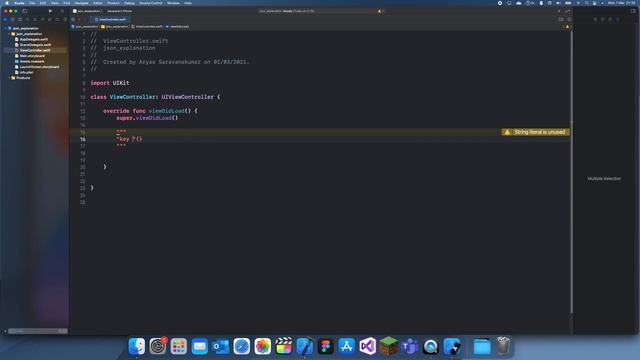Add a new editor on right
The height and width of the screenshot is (360, 640).
click(569, 19)
